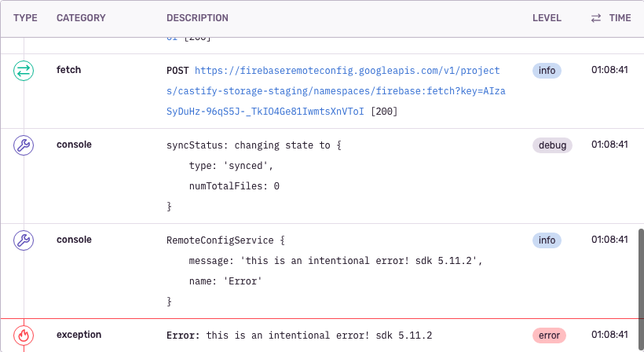
Task: Click the CATEGORY column header
Action: [x=81, y=18]
